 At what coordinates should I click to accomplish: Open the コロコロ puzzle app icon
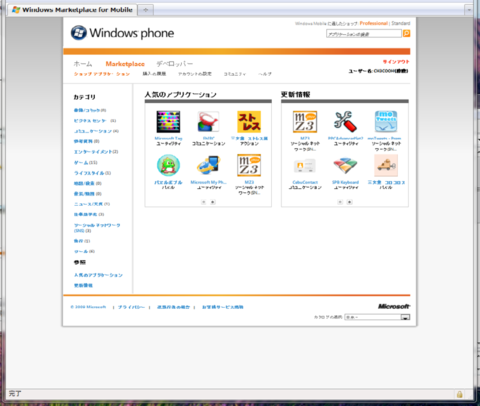tap(386, 165)
